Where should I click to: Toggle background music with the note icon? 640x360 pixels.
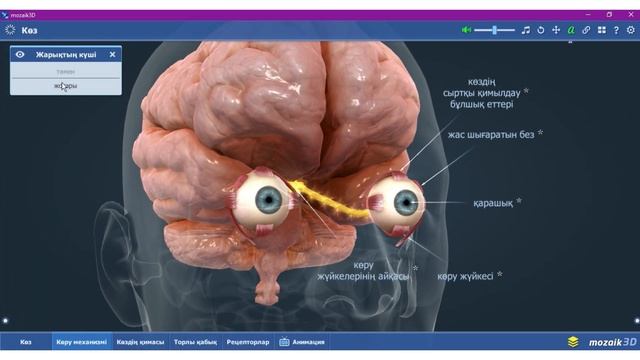coord(526,30)
